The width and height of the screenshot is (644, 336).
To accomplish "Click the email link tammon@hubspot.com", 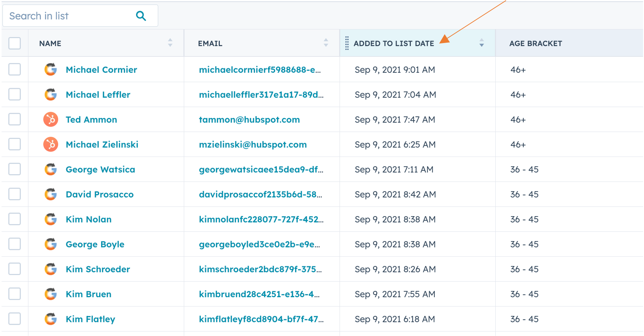I will (249, 119).
